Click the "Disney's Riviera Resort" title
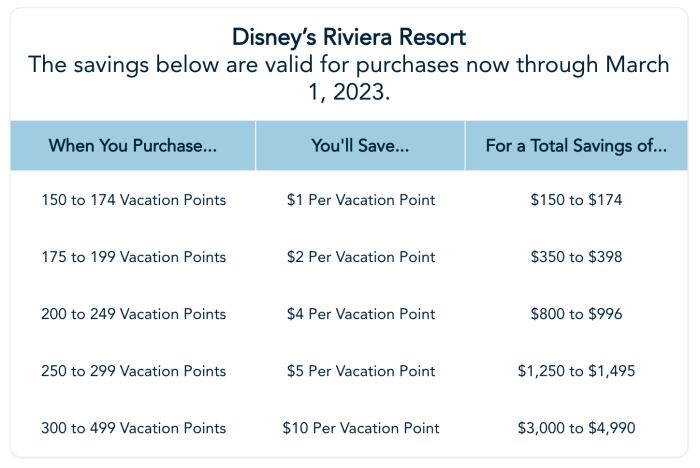The height and width of the screenshot is (468, 700). (x=349, y=38)
